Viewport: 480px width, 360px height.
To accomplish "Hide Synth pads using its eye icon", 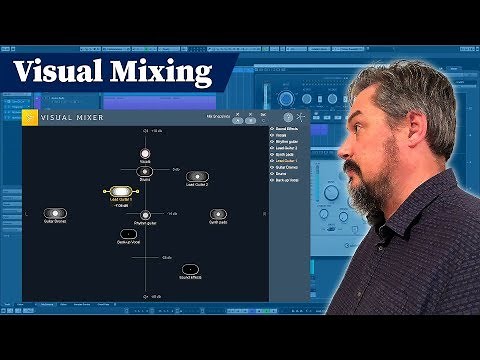I will [272, 155].
